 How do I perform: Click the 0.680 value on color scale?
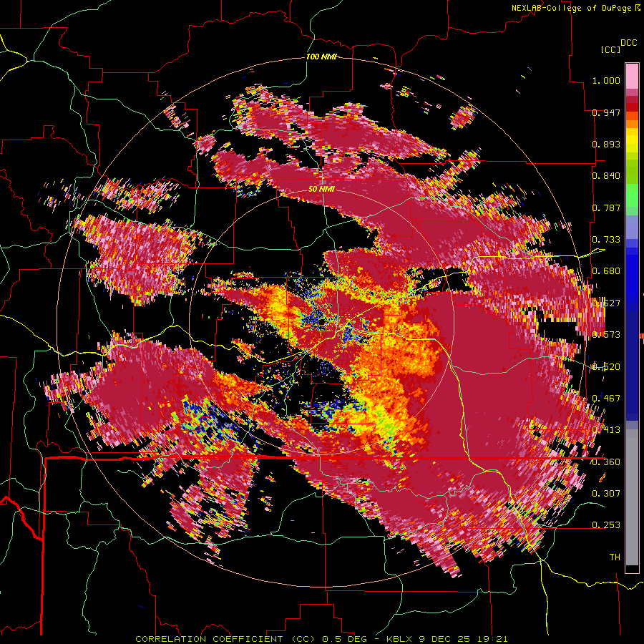[x=606, y=271]
